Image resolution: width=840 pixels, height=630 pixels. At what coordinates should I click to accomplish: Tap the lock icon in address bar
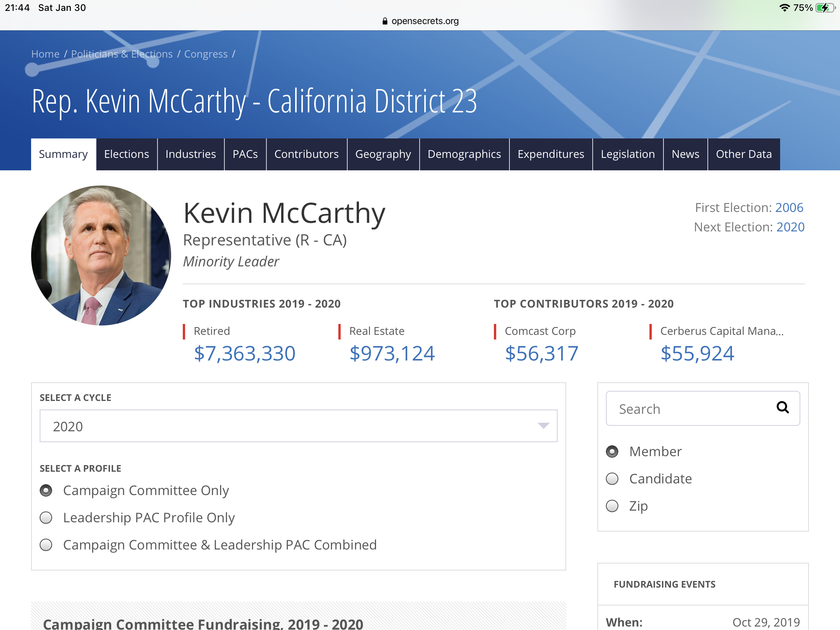click(385, 21)
